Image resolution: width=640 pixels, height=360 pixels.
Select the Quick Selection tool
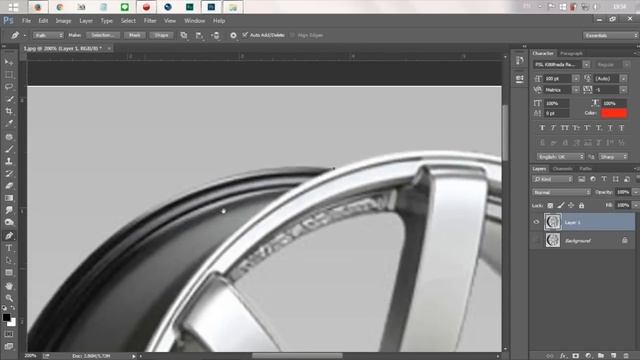[x=9, y=99]
